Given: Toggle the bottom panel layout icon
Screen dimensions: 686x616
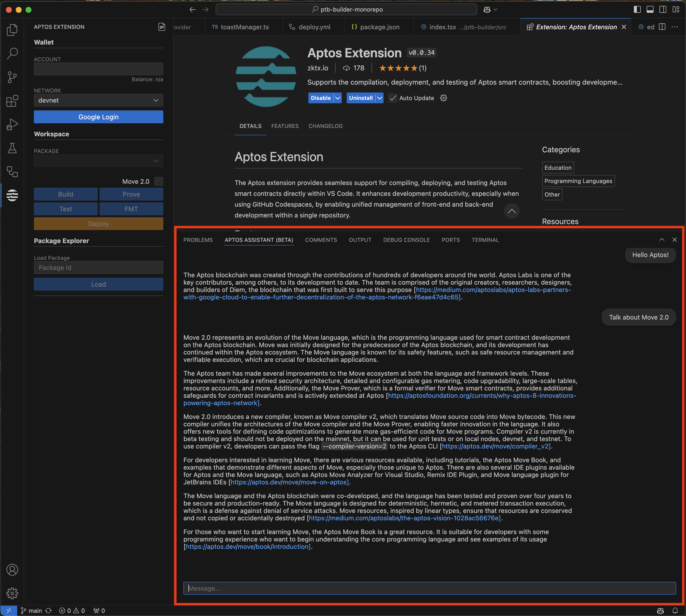Looking at the screenshot, I should 650,10.
